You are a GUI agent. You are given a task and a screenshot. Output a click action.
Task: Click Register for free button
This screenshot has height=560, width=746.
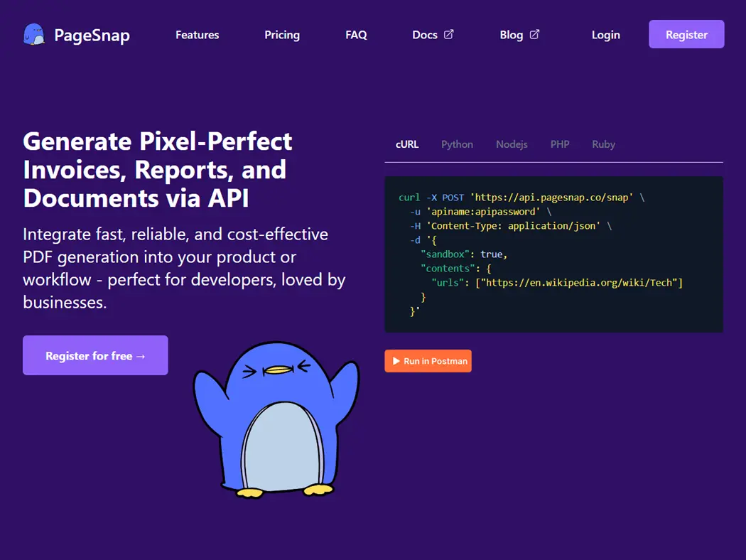pos(95,355)
